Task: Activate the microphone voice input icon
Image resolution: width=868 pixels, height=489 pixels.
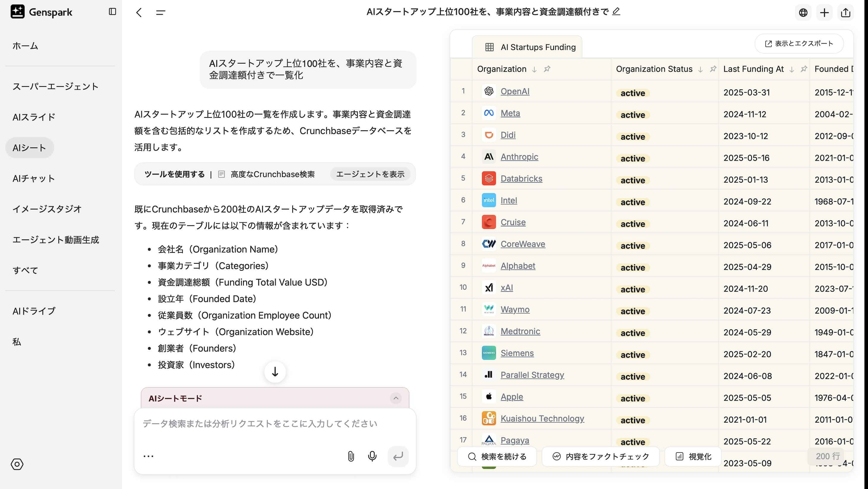Action: 372,456
